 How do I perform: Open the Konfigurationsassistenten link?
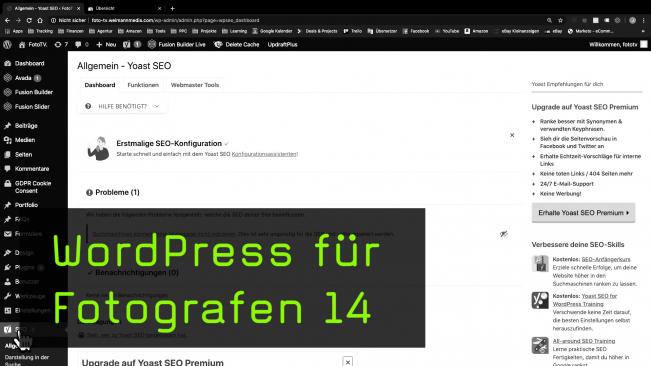(x=264, y=154)
